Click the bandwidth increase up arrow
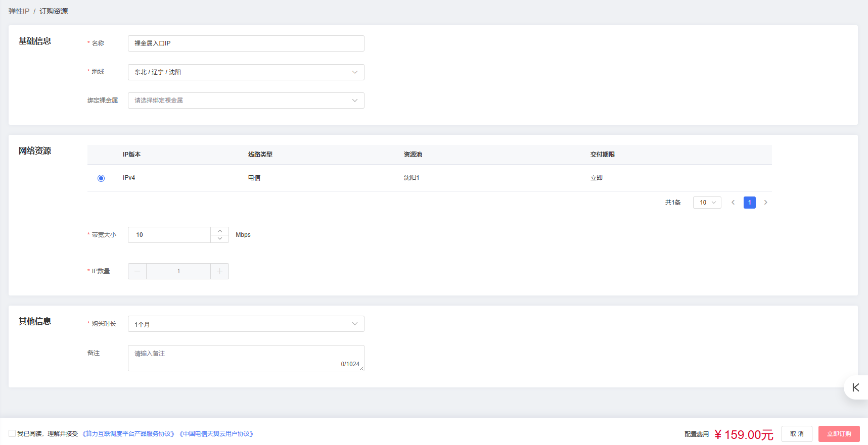The width and height of the screenshot is (868, 445). tap(219, 231)
